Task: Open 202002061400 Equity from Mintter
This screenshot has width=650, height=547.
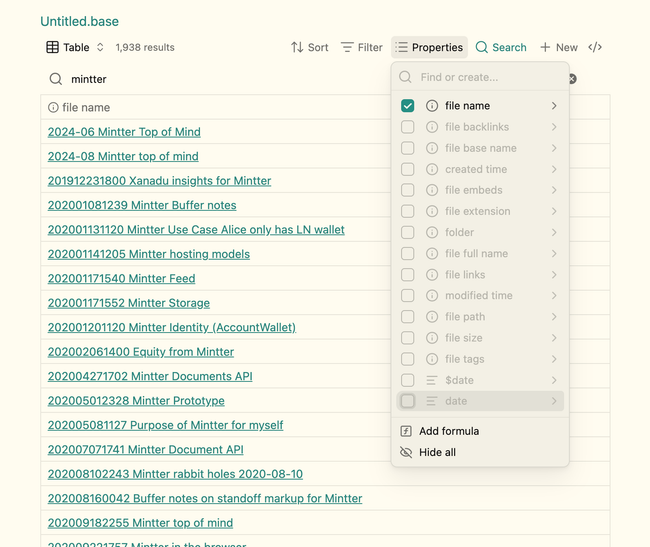Action: point(141,352)
